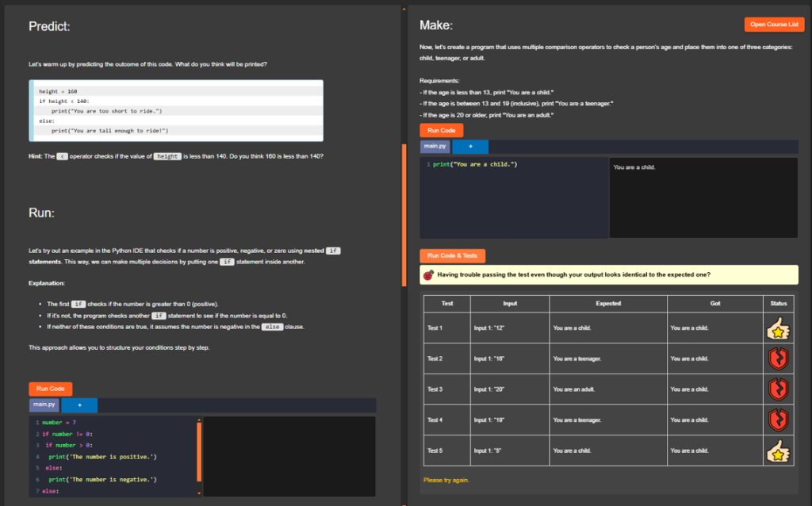Click the shield icon in Test 4 row
The image size is (812, 506).
coord(778,420)
